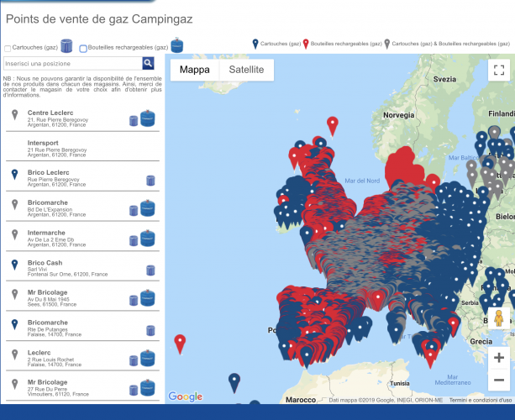Zoom in on the map
The image size is (515, 420).
(499, 354)
